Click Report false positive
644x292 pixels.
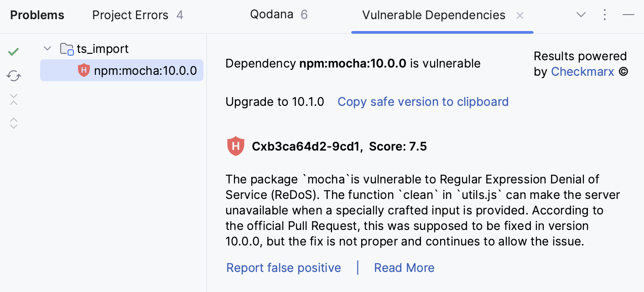283,268
